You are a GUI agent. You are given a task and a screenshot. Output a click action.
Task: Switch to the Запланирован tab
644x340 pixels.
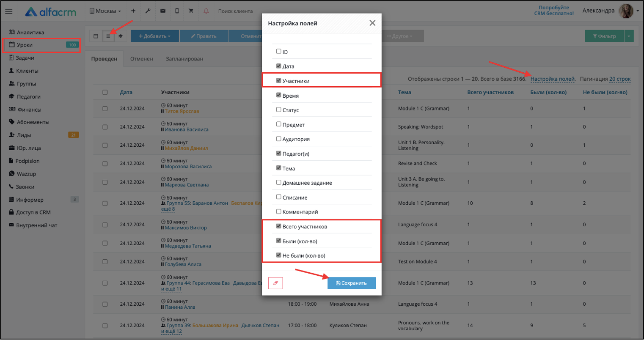coord(184,59)
